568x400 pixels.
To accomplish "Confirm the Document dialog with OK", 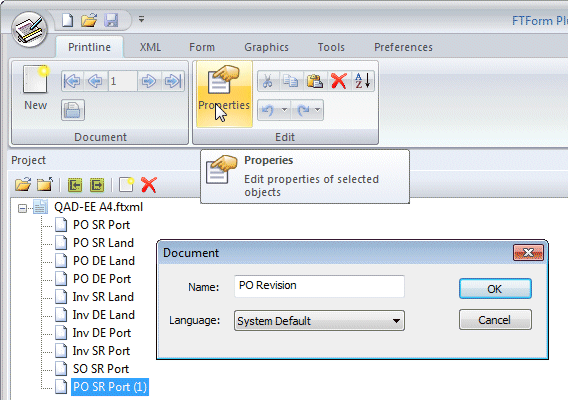I will [x=495, y=289].
